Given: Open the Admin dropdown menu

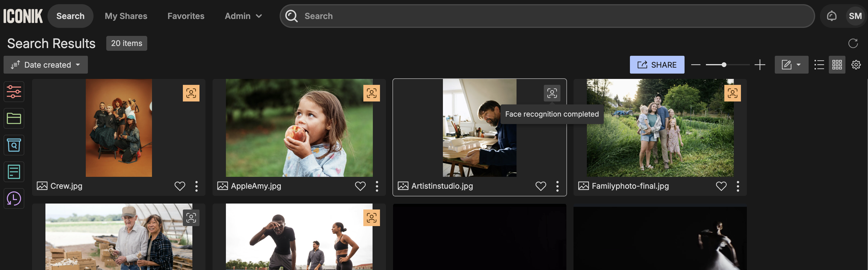Looking at the screenshot, I should 243,16.
